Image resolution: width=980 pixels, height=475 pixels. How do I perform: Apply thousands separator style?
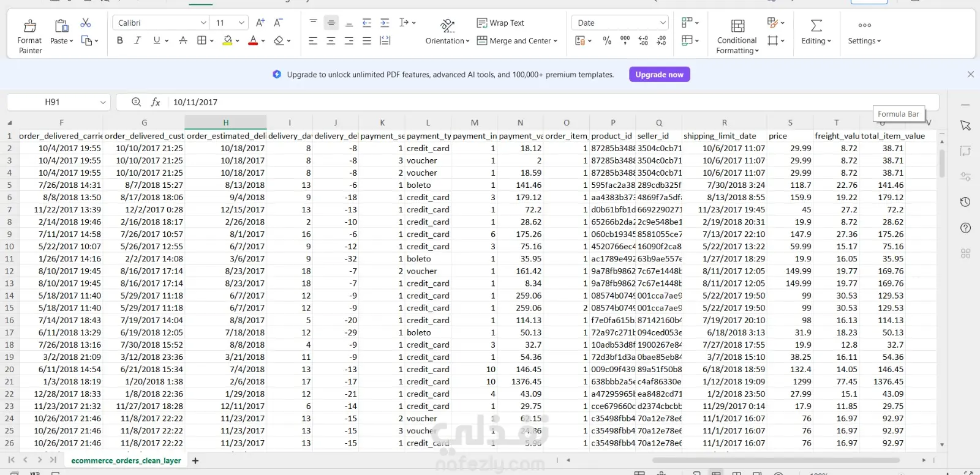pos(625,40)
